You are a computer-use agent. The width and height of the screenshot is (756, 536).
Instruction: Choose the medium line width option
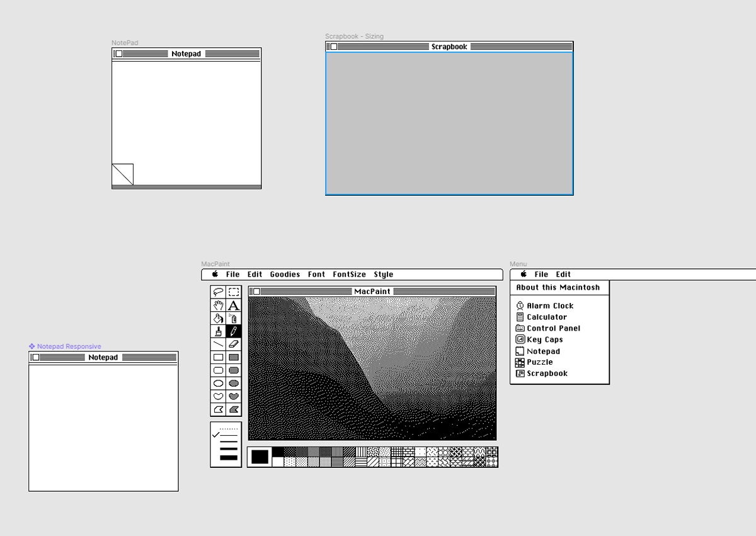(229, 442)
